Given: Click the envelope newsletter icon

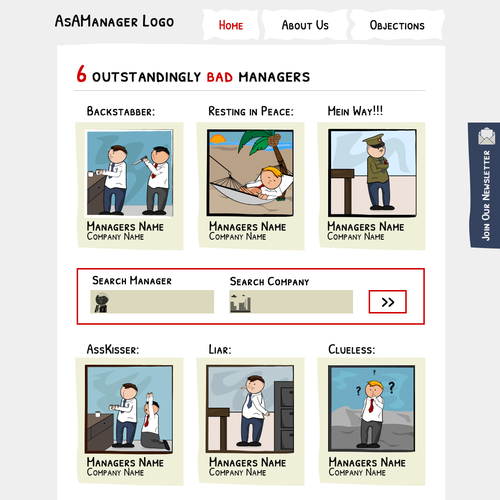Looking at the screenshot, I should [486, 136].
